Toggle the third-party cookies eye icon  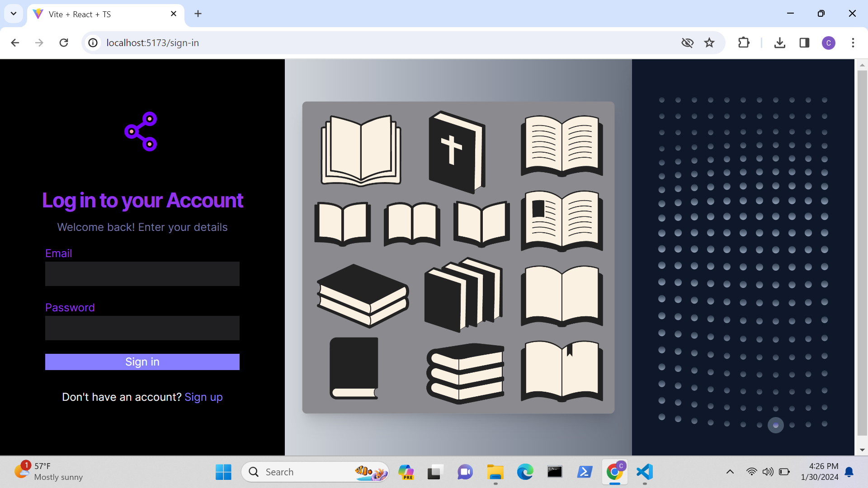coord(687,43)
